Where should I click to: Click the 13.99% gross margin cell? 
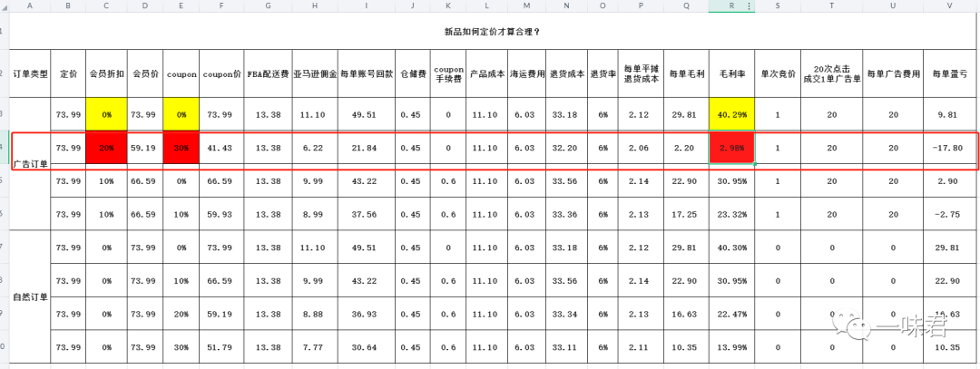point(731,346)
